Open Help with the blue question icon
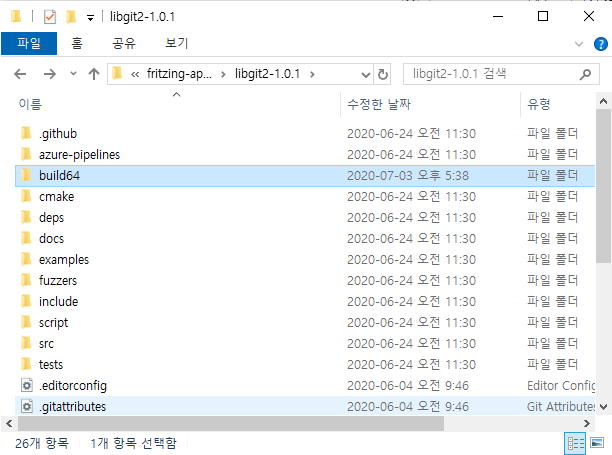 [x=601, y=44]
